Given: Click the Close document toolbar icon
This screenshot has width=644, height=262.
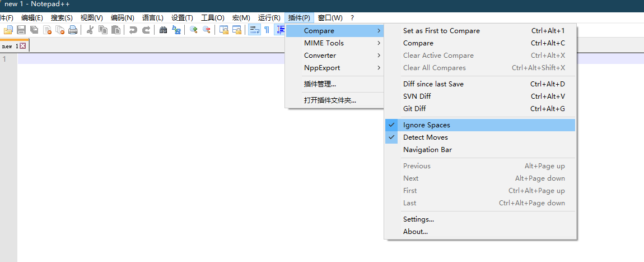Looking at the screenshot, I should click(x=47, y=30).
